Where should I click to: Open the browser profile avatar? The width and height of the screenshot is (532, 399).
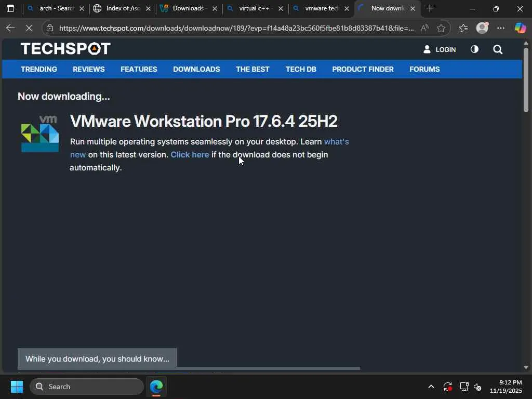tap(482, 28)
